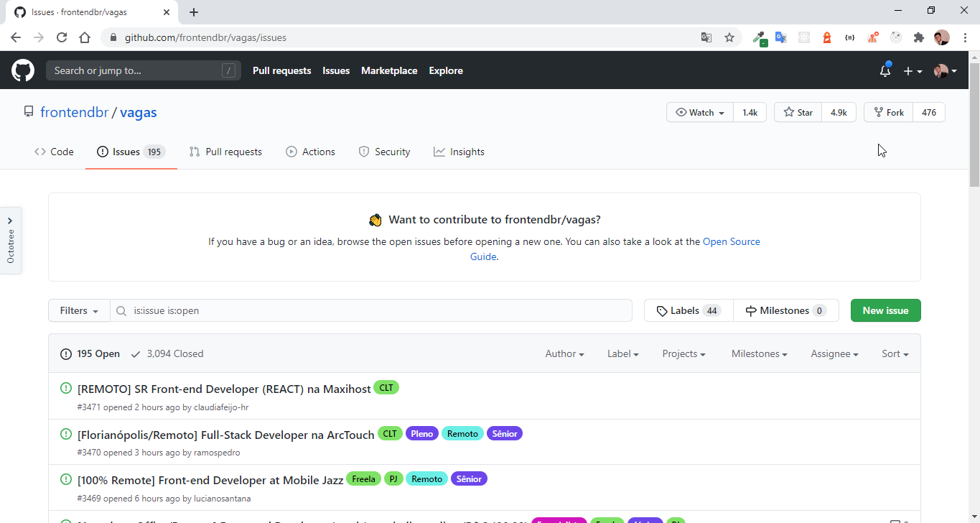
Task: Switch to the Insights tab
Action: tap(459, 152)
